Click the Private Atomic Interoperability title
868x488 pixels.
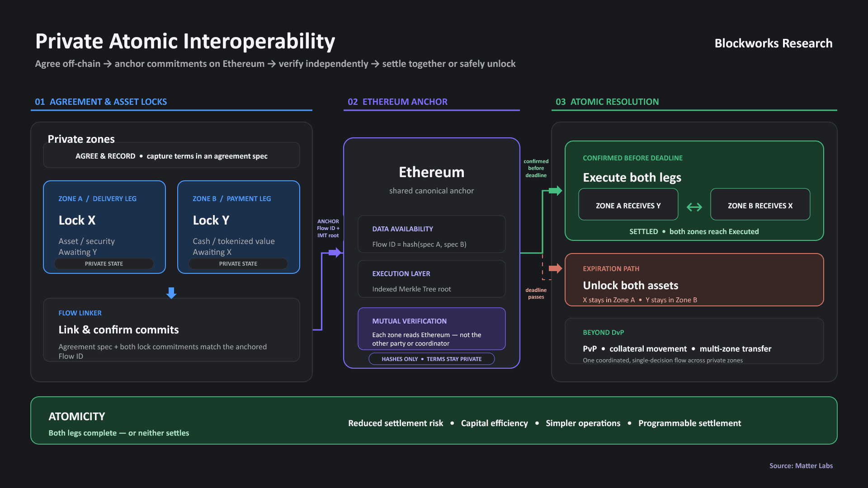185,42
